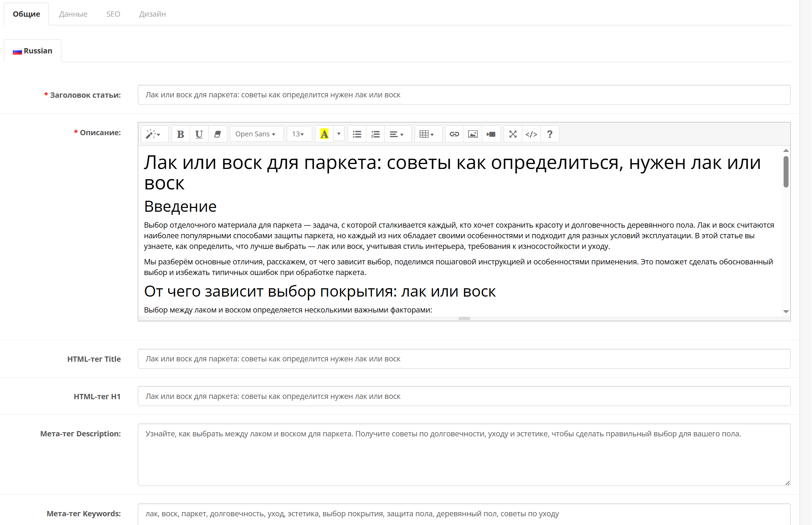The width and height of the screenshot is (812, 525).
Task: Click the Мета-тег Keywords input field
Action: 464,514
